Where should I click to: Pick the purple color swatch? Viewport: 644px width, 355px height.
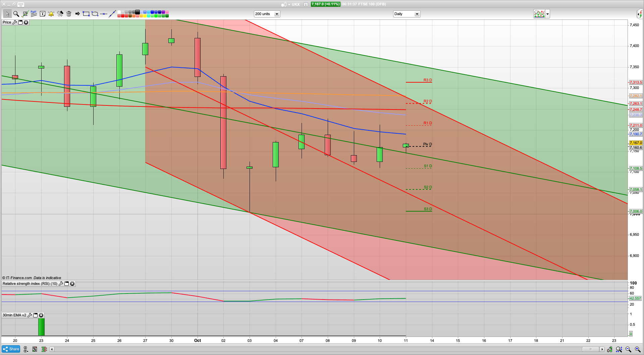(163, 12)
